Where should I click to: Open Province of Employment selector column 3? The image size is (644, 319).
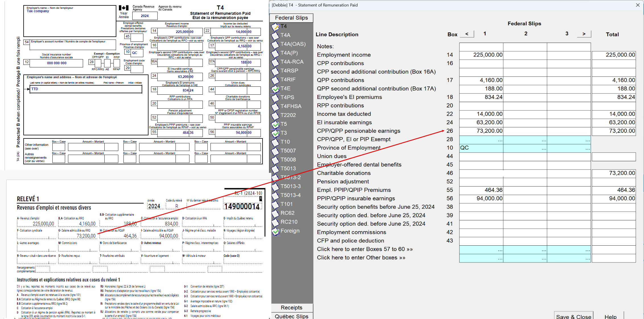(569, 148)
